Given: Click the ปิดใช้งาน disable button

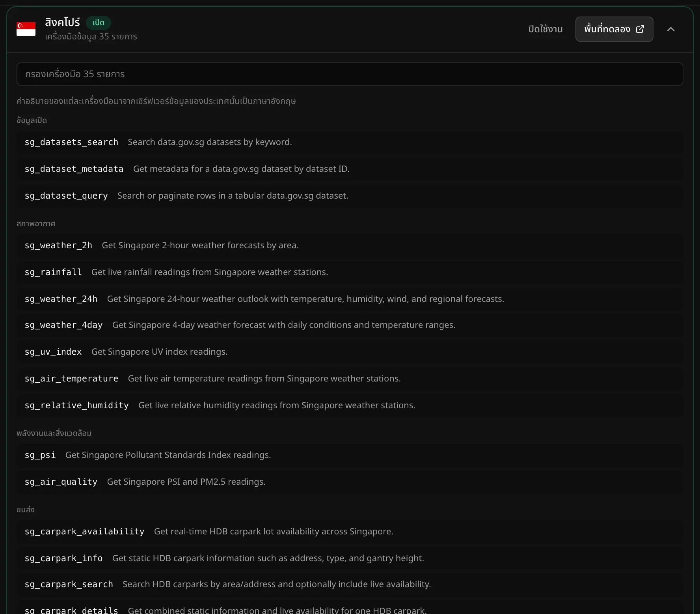Looking at the screenshot, I should [545, 29].
